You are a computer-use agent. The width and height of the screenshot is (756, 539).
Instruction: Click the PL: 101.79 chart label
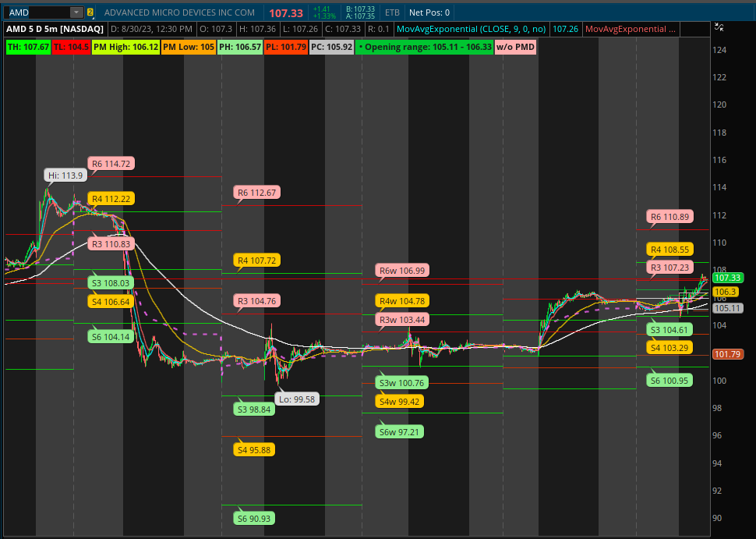click(285, 48)
